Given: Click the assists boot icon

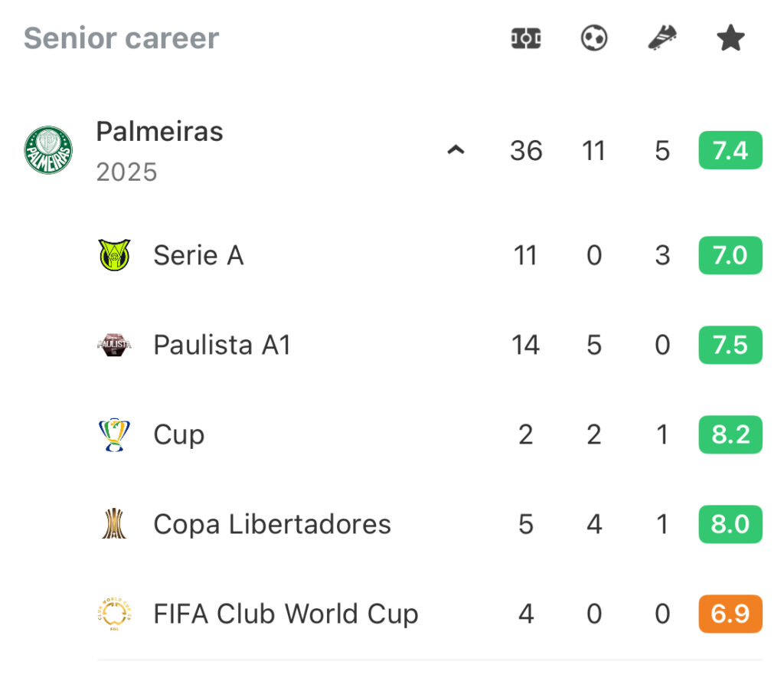Looking at the screenshot, I should click(x=662, y=38).
